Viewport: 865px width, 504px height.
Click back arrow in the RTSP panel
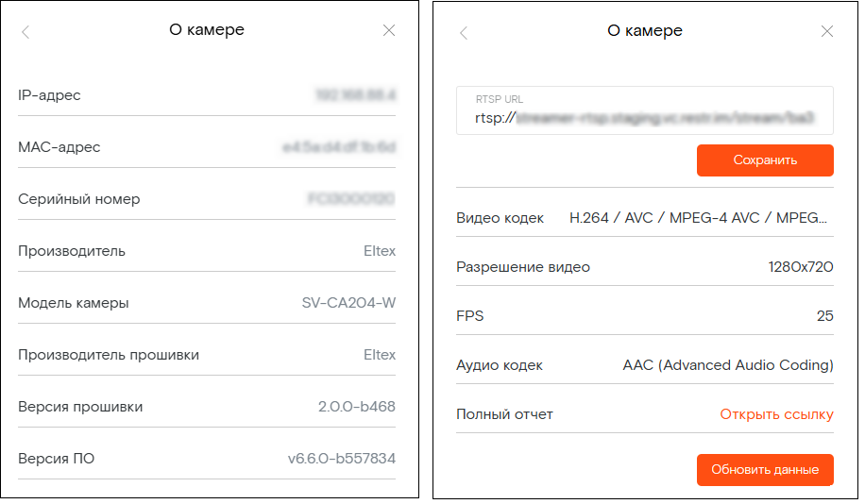pos(464,32)
